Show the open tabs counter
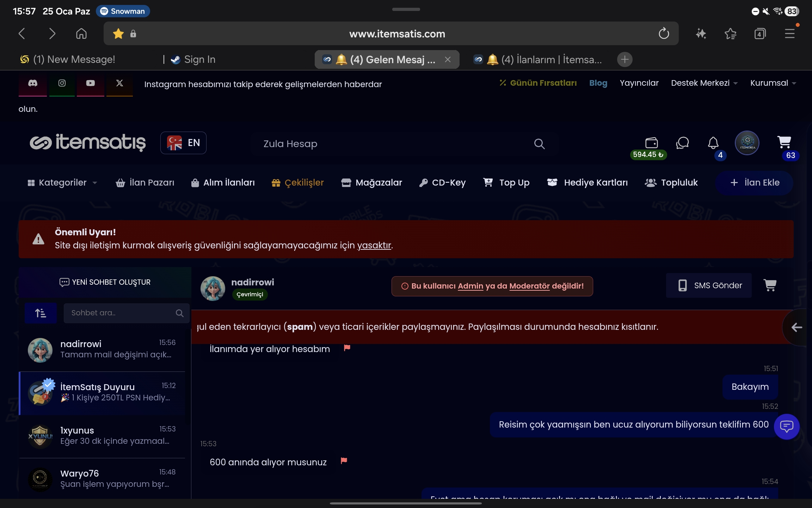 coord(760,34)
